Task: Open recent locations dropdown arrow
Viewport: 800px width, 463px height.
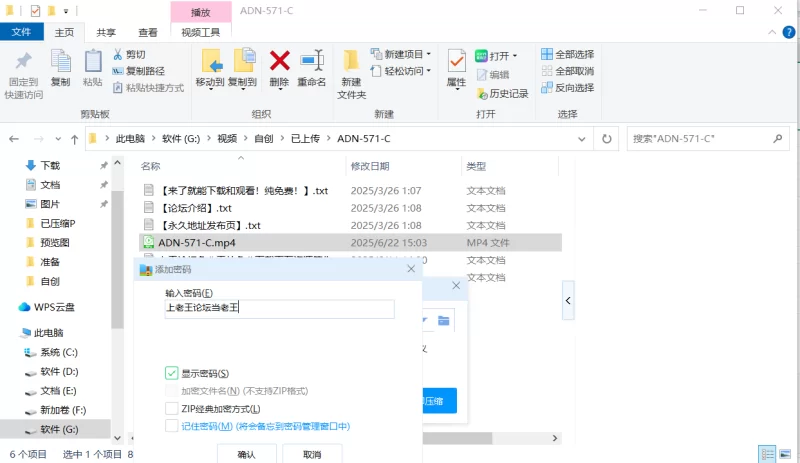Action: click(58, 139)
